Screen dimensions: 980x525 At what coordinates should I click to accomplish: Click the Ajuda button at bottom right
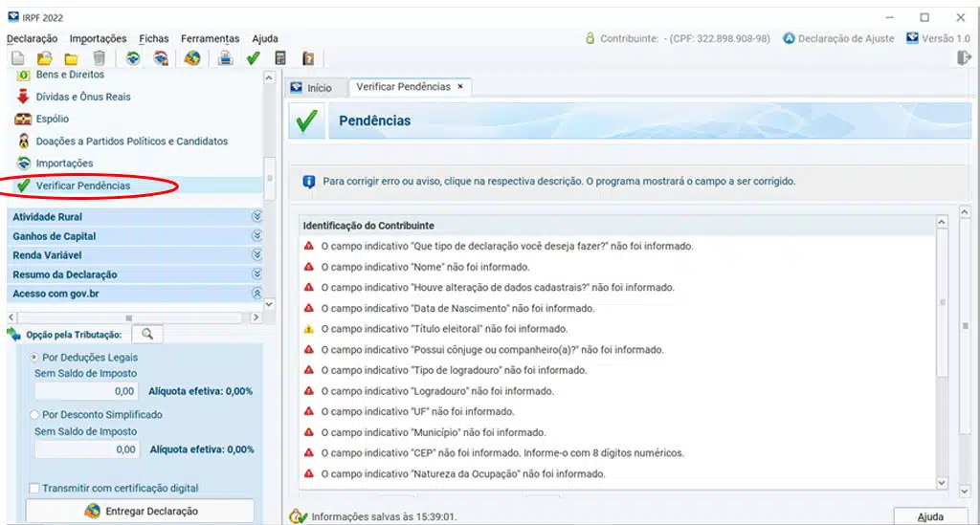point(929,516)
